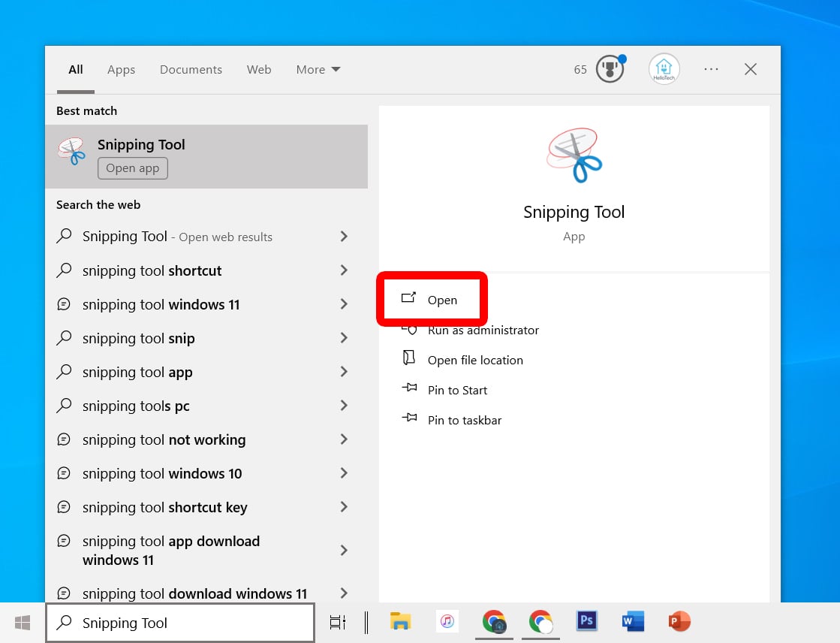Launch iTunes from the taskbar
840x643 pixels.
pos(447,622)
